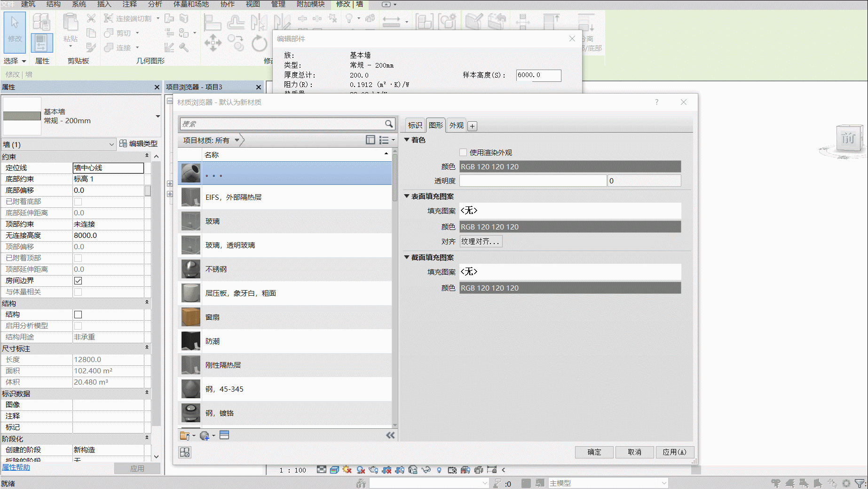Image resolution: width=868 pixels, height=489 pixels.
Task: Toggle the Enable Analytical Model checkbox
Action: (78, 326)
